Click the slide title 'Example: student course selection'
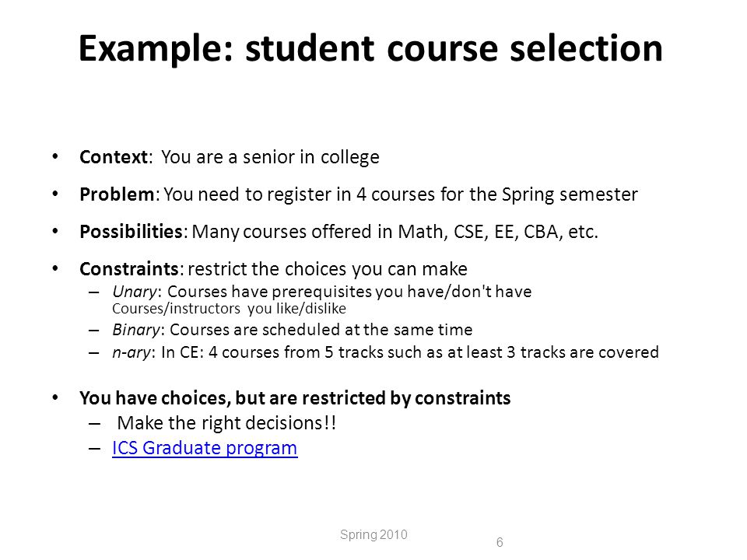The width and height of the screenshot is (747, 560). tap(370, 48)
